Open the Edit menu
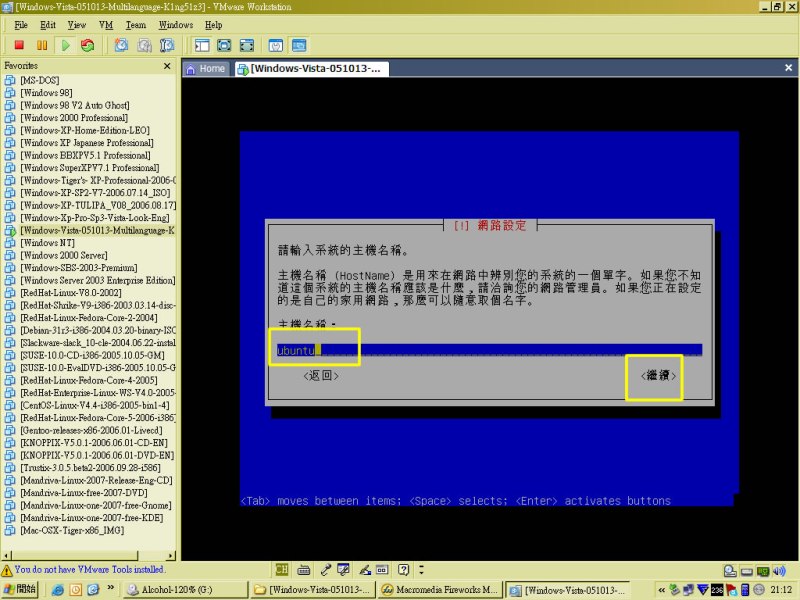This screenshot has height=600, width=800. tap(48, 25)
